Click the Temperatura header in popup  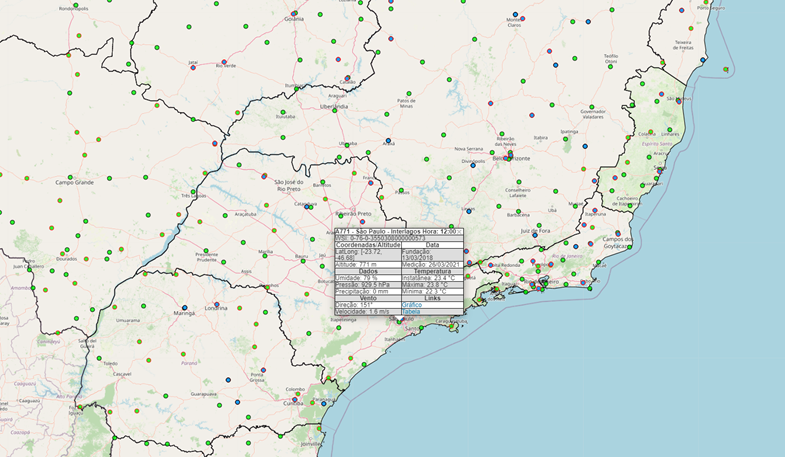[x=432, y=271]
